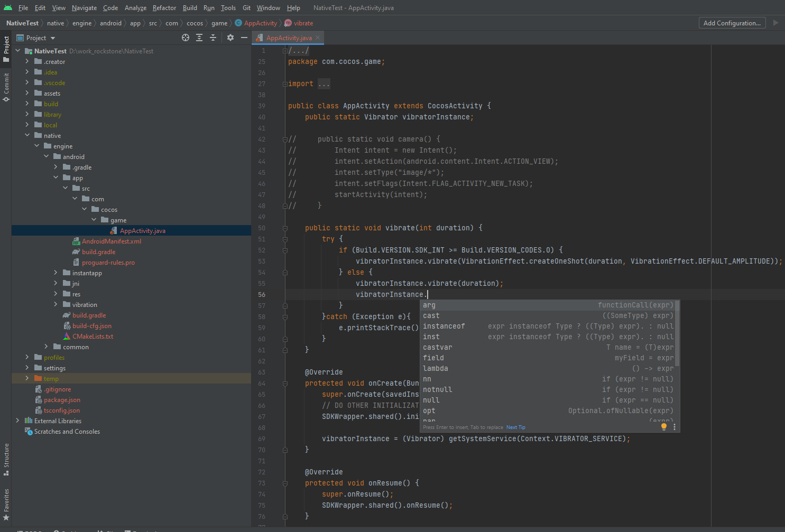Screen dimensions: 785x532
Task: Click the Add Configuration button
Action: click(x=732, y=23)
